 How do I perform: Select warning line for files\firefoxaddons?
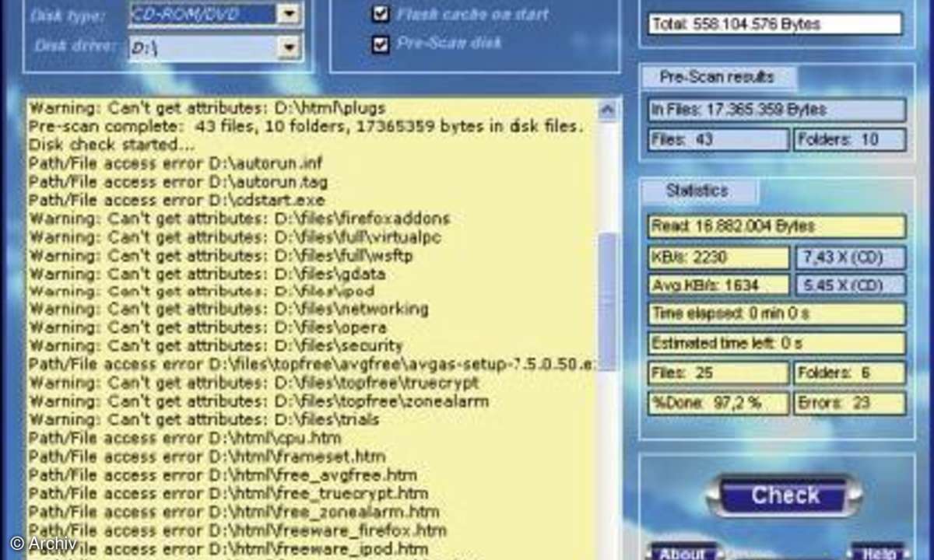[x=239, y=219]
